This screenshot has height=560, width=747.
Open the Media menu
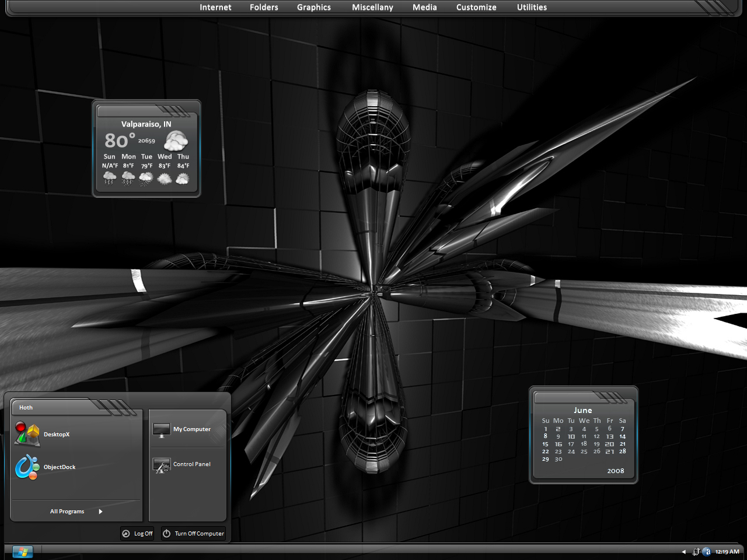click(x=425, y=8)
